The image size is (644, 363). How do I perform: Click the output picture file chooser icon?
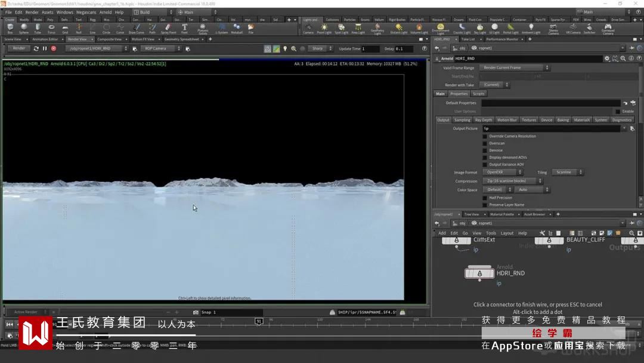633,129
